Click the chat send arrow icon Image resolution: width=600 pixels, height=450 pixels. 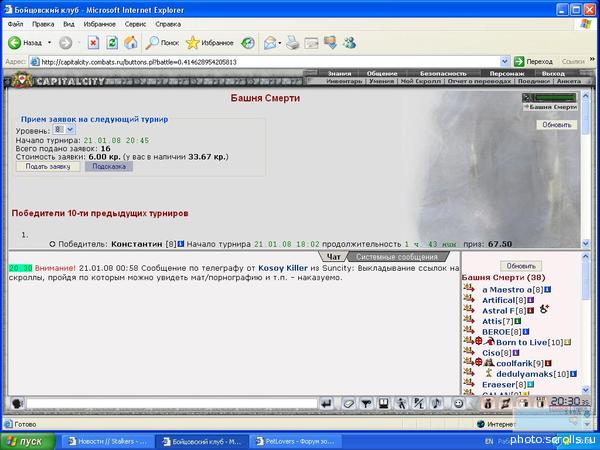325,403
